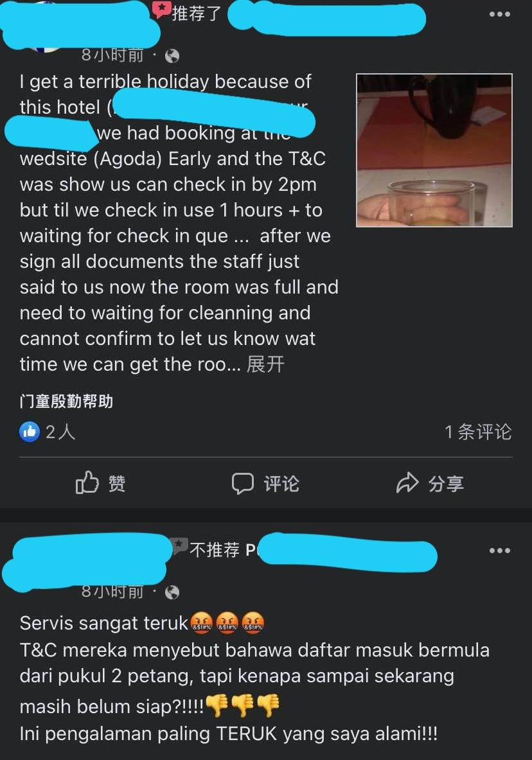Tap the 不推荐 label on second review
The height and width of the screenshot is (760, 532).
coord(215,550)
